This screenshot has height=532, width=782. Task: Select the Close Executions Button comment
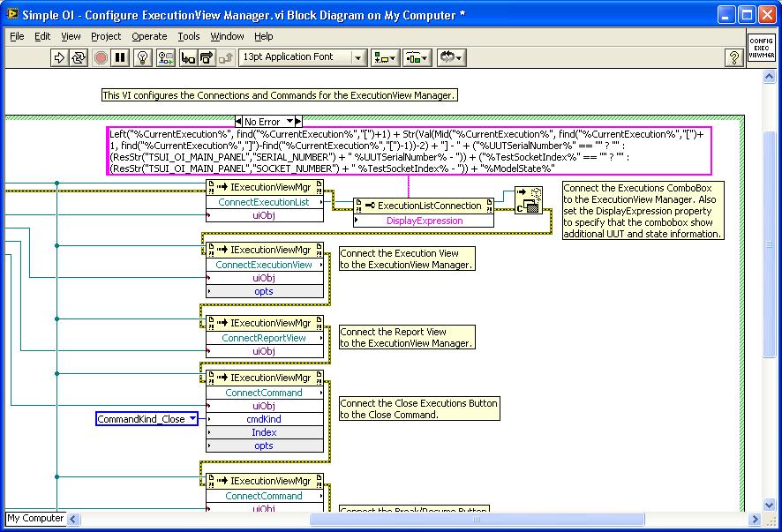click(419, 408)
